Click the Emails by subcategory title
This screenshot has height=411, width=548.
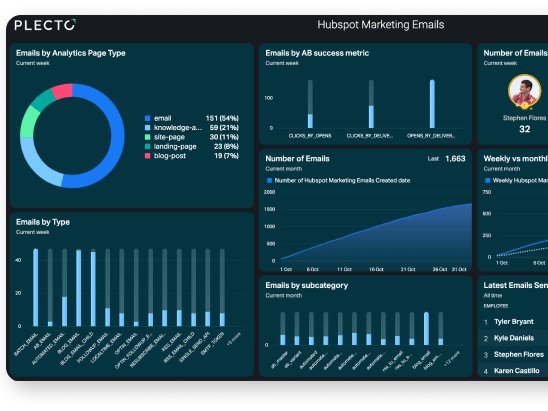tap(307, 286)
